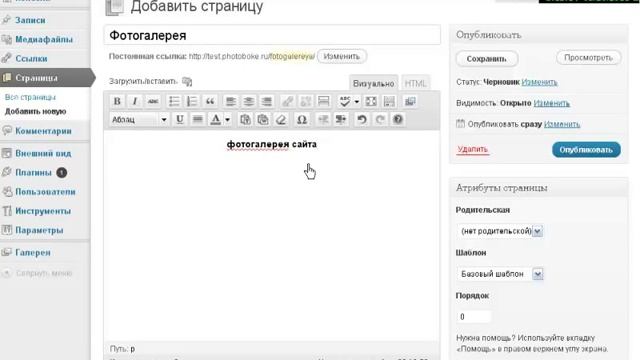The height and width of the screenshot is (360, 640).
Task: Insert a special character (Omega)
Action: pos(302,120)
